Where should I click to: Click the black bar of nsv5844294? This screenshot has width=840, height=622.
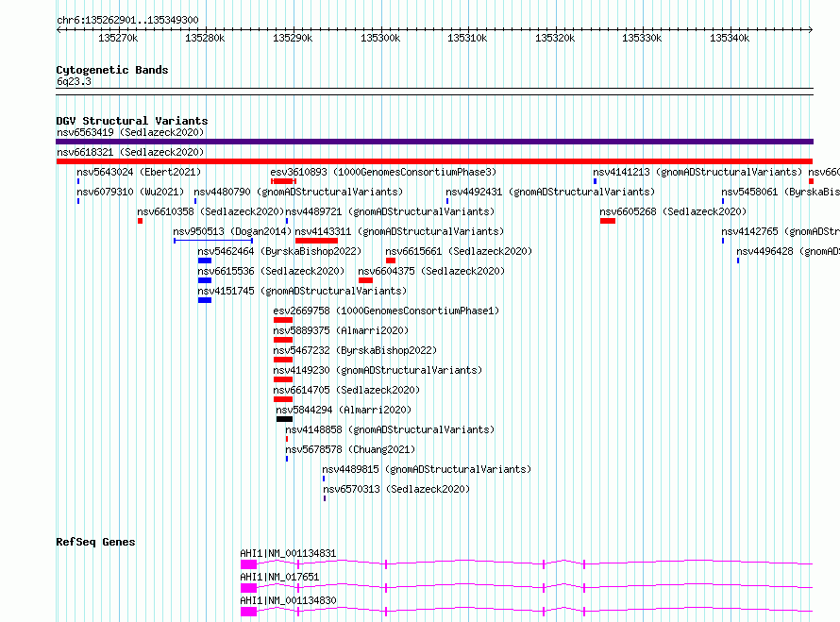[284, 419]
